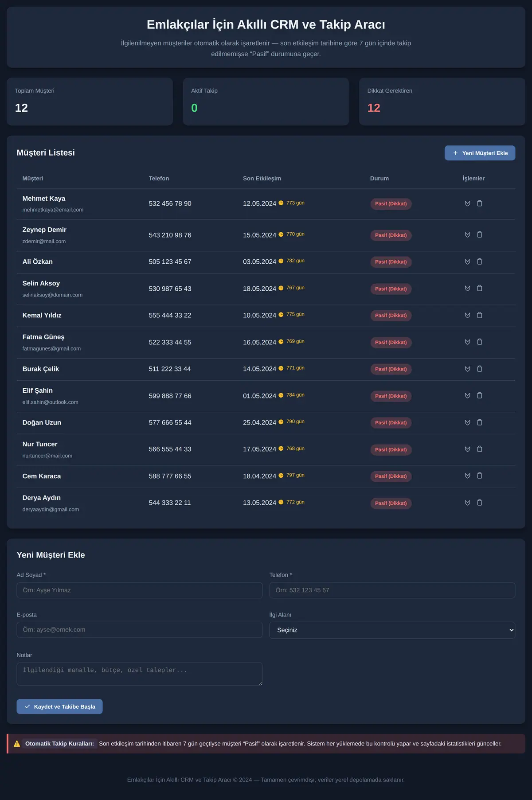Click the Dikkat Gerektiren stat card
This screenshot has height=800, width=532.
442,101
